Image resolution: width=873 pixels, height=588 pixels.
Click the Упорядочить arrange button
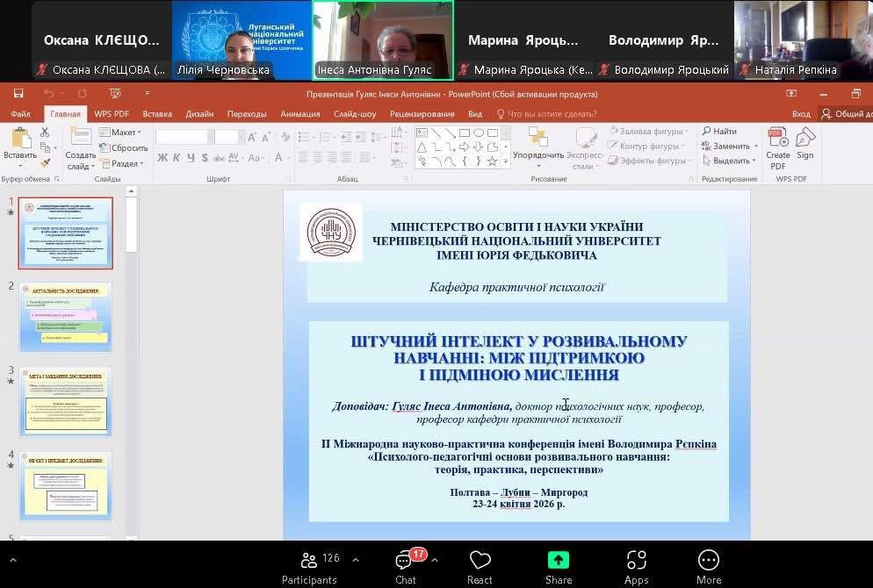point(538,146)
